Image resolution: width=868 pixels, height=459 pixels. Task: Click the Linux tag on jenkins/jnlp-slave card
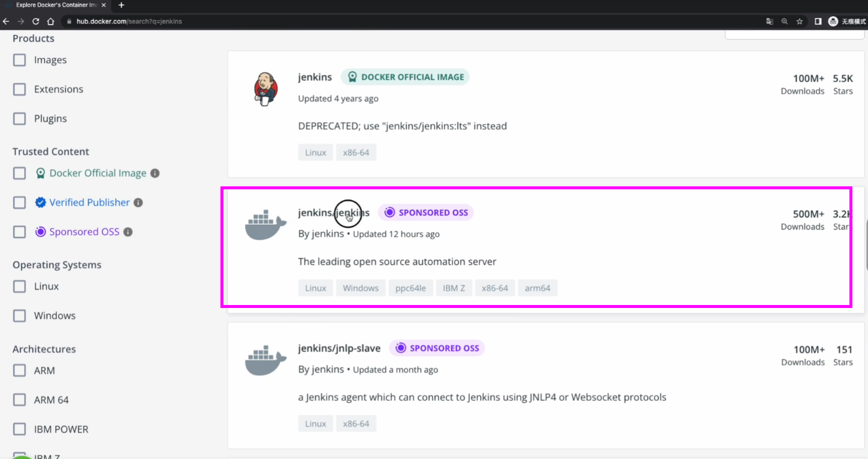click(x=316, y=424)
